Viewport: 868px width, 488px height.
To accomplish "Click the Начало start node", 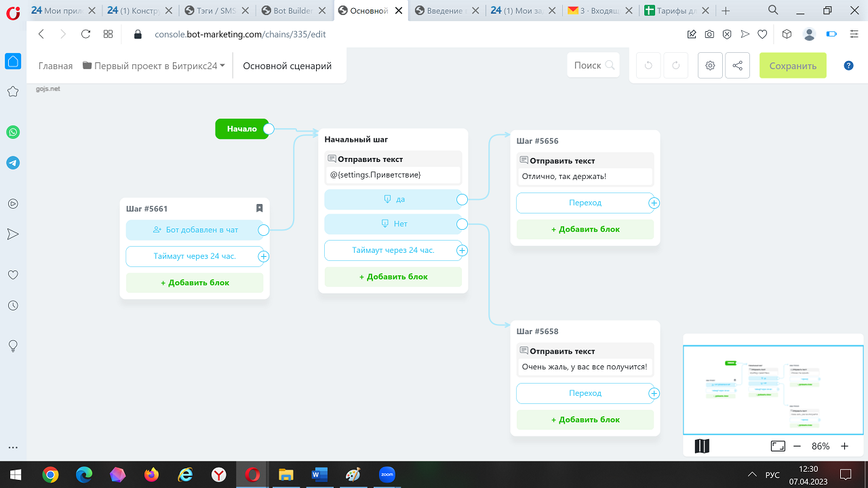I will pyautogui.click(x=241, y=129).
